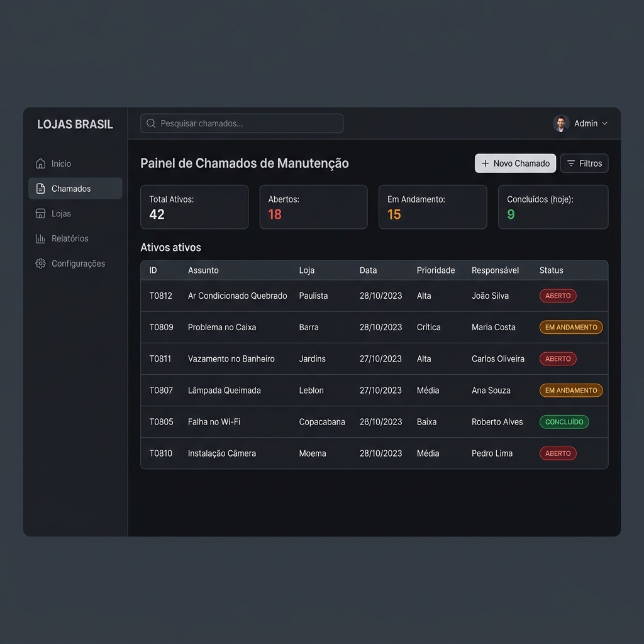
Task: Click the Novo Chamado button
Action: point(515,164)
